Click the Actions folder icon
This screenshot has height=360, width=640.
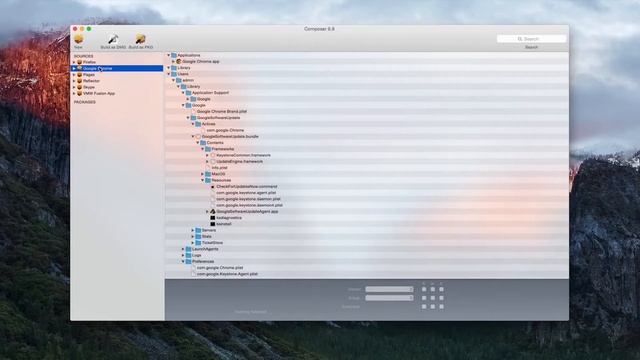(x=198, y=124)
